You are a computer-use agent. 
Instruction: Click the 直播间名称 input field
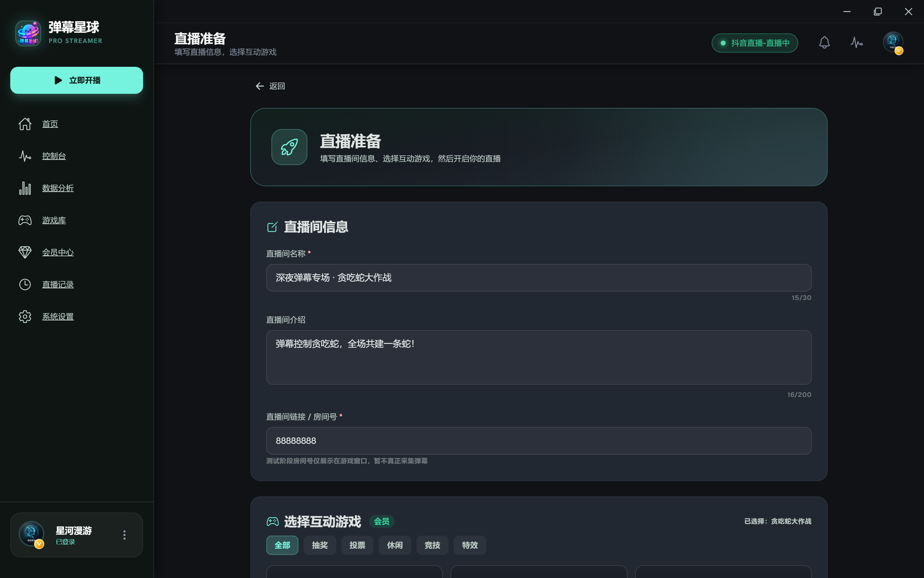coord(539,277)
